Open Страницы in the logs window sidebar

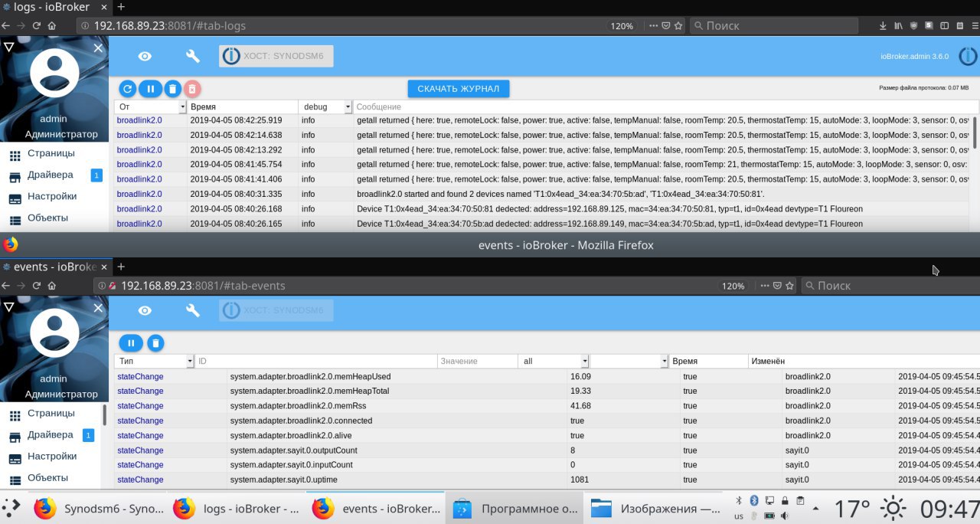tap(51, 153)
